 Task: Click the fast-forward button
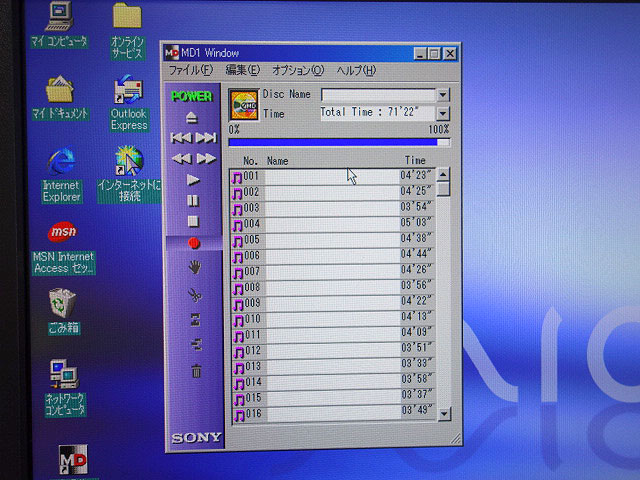click(206, 159)
